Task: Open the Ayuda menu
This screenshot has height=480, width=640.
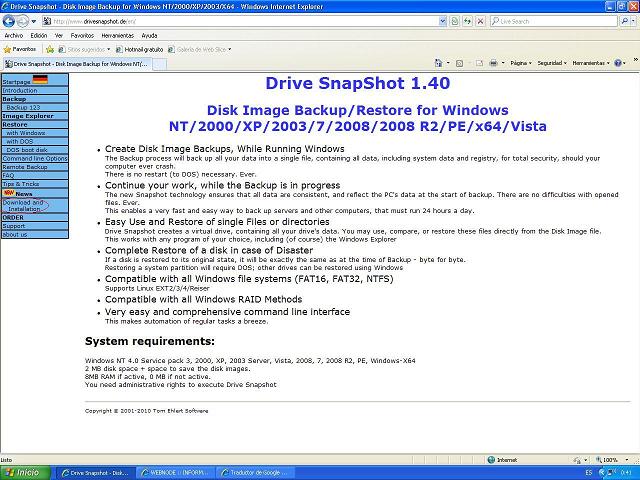Action: click(149, 36)
